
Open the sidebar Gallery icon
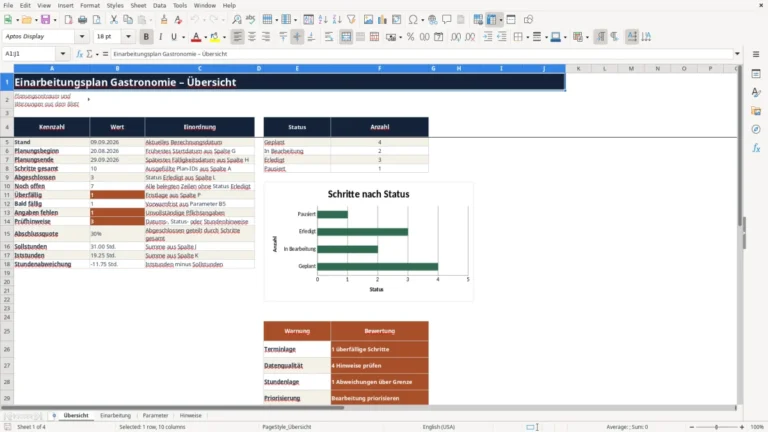756,111
